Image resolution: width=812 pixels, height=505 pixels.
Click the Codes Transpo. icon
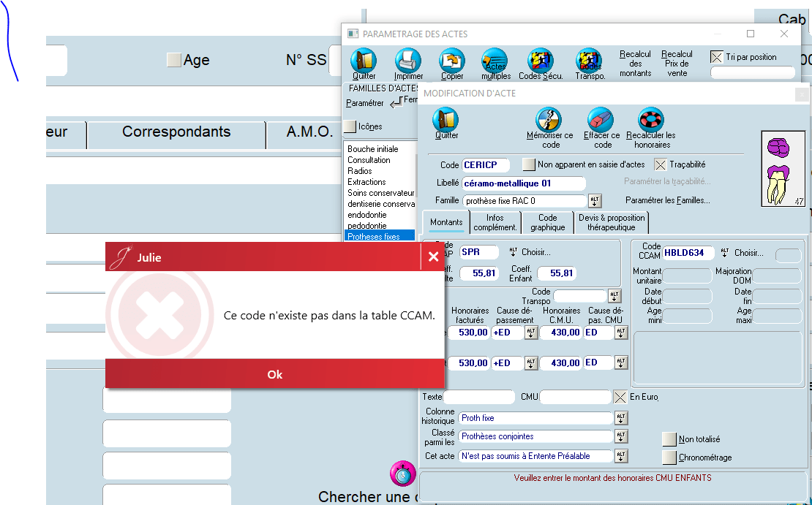(x=589, y=60)
